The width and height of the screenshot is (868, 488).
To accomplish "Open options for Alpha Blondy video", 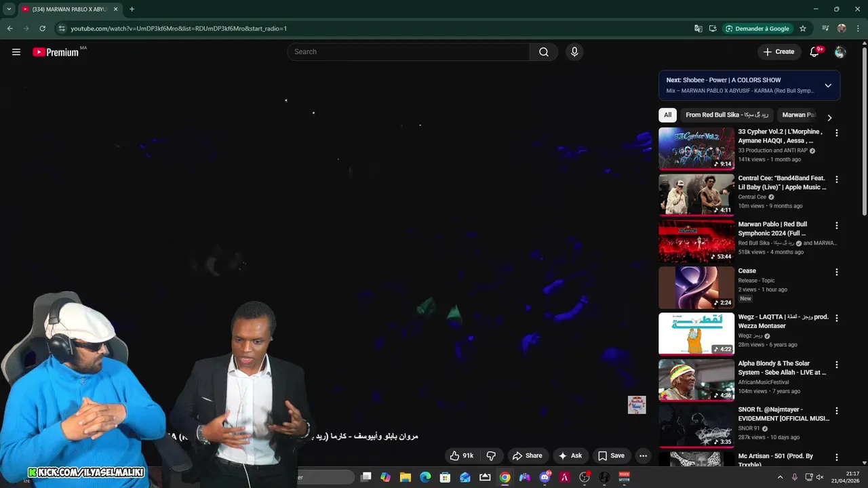I will 836,365.
